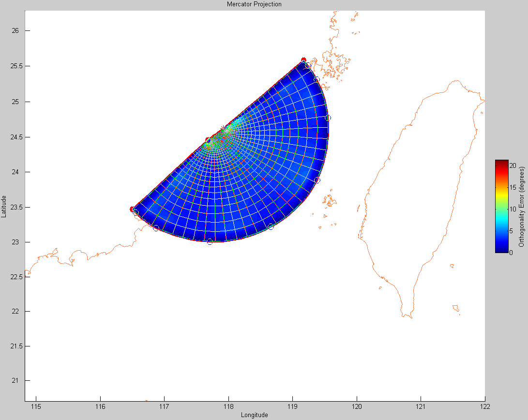Screen dimensions: 528x420
Task: Select the blue circle on the semicircle's easternmost edge
Action: pyautogui.click(x=328, y=118)
